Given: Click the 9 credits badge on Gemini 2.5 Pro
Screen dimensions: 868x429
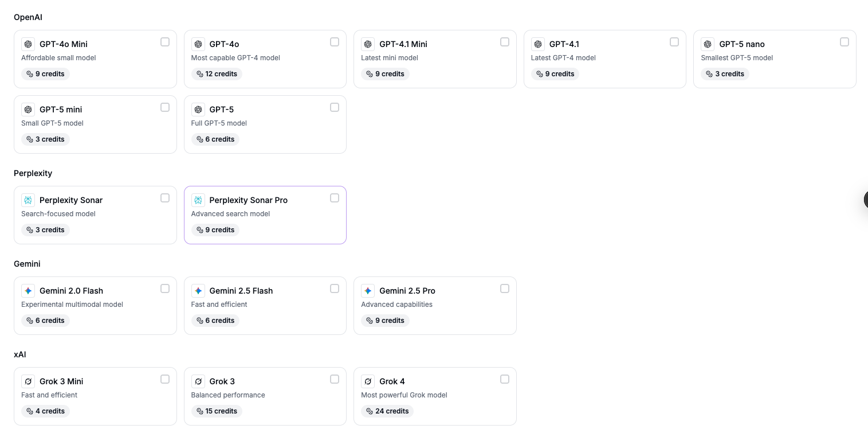Looking at the screenshot, I should point(385,321).
